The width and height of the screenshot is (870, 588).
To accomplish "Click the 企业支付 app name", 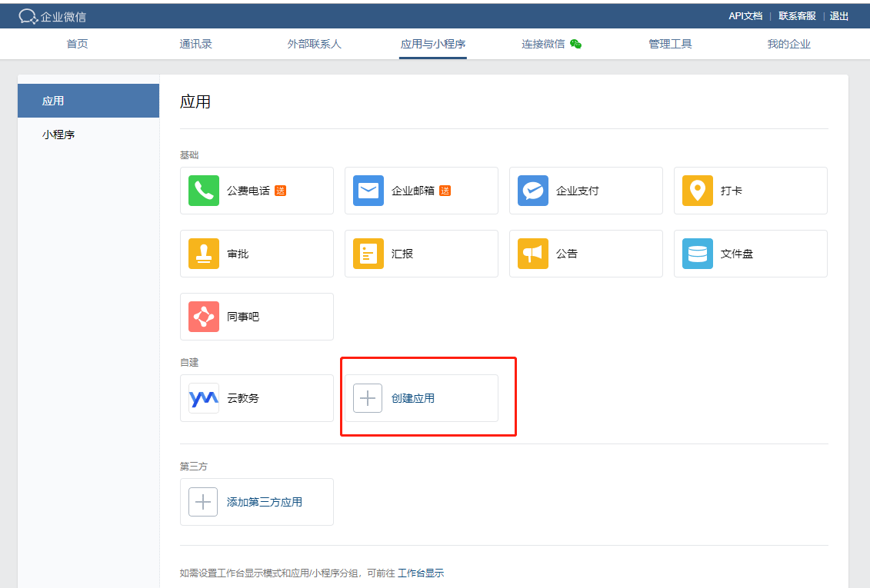I will (578, 191).
